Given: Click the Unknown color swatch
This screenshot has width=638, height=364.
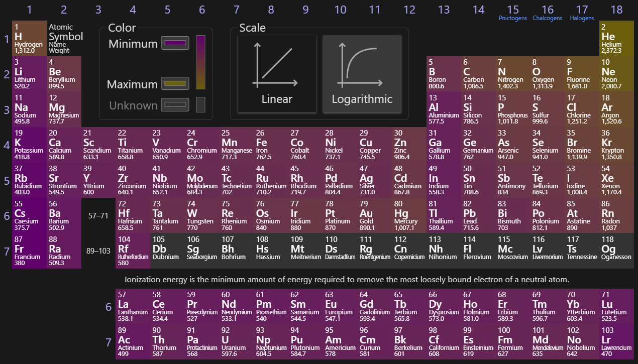Looking at the screenshot, I should point(175,105).
